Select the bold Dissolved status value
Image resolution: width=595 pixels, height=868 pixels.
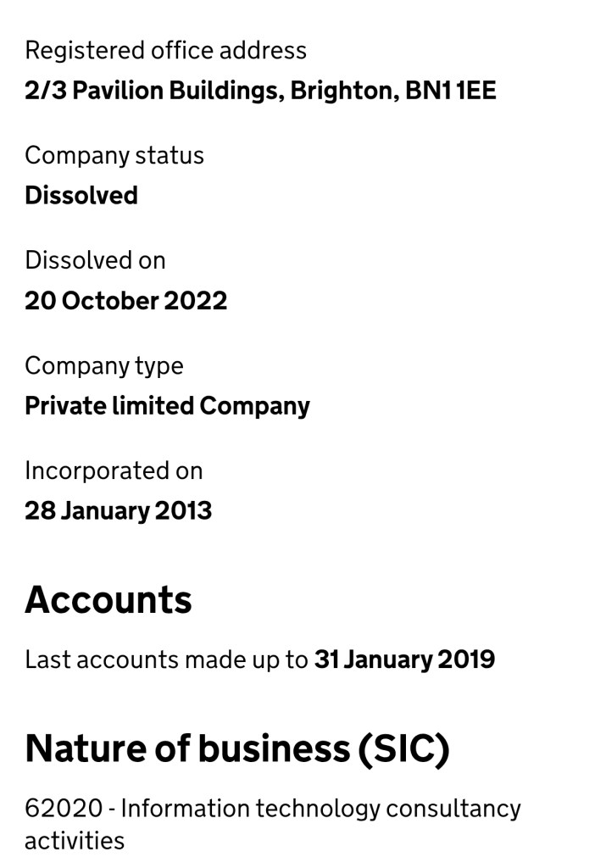pyautogui.click(x=81, y=196)
